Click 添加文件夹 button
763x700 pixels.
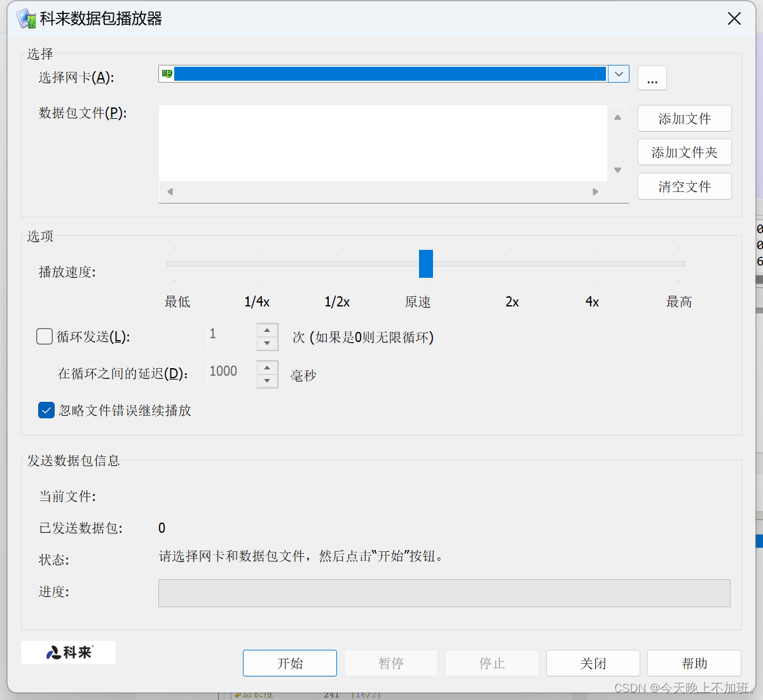point(685,153)
